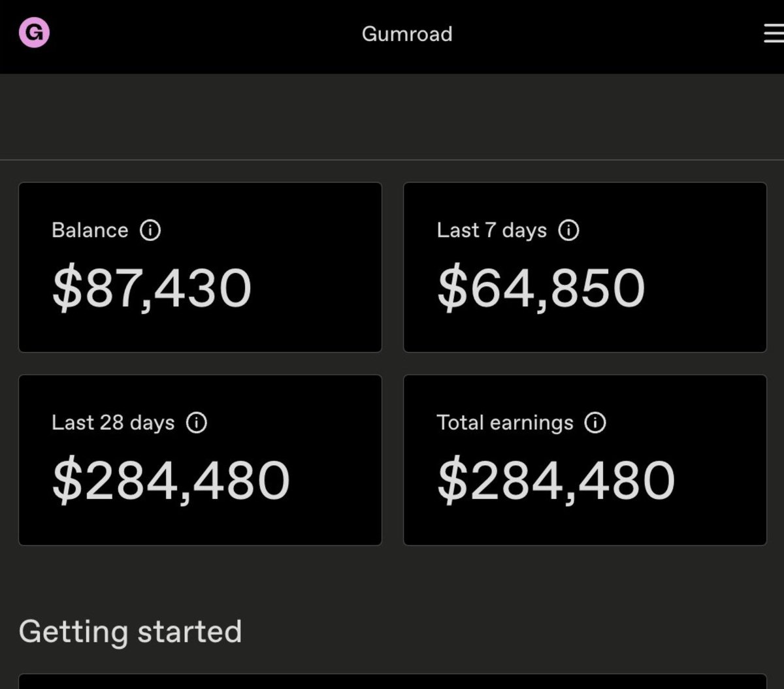Screen dimensions: 784x689
Task: Click the pink Gumroad logo icon
Action: [x=34, y=33]
